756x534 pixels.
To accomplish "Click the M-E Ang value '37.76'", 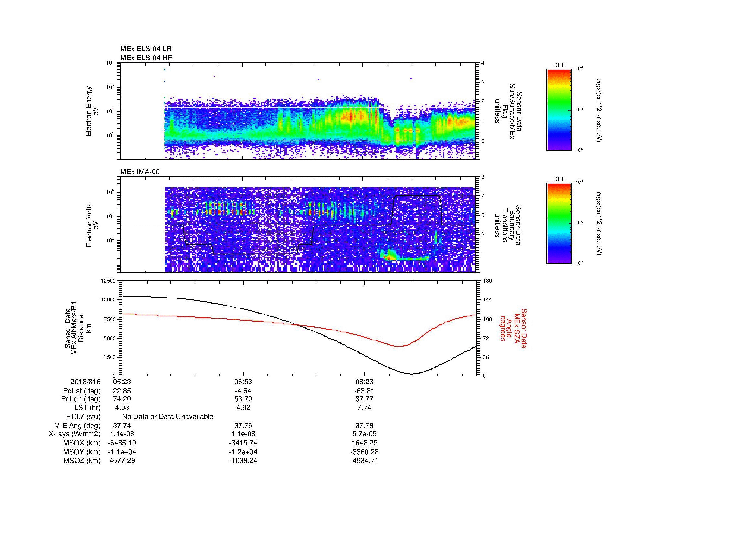I will click(243, 426).
